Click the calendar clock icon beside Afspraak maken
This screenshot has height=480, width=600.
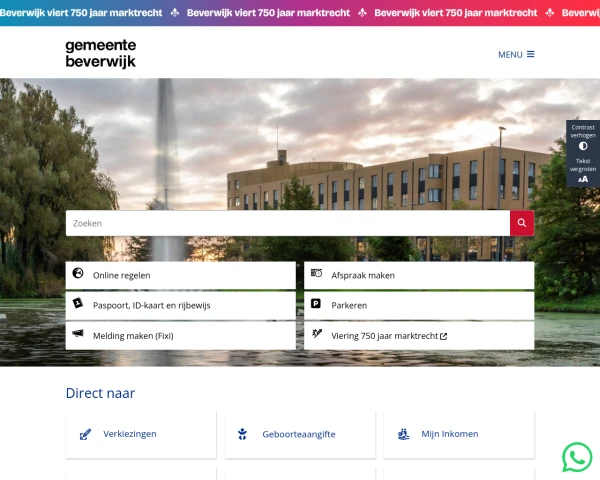click(x=316, y=273)
